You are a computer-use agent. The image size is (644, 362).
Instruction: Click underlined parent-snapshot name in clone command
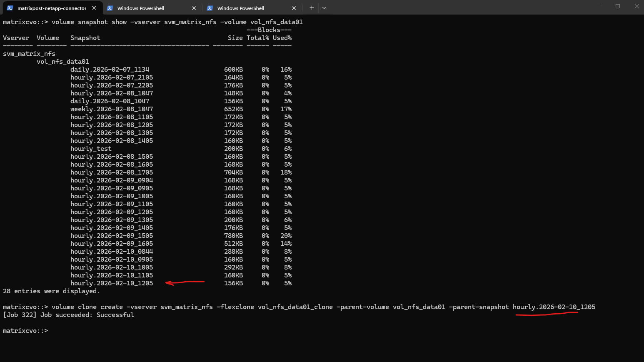[554, 307]
